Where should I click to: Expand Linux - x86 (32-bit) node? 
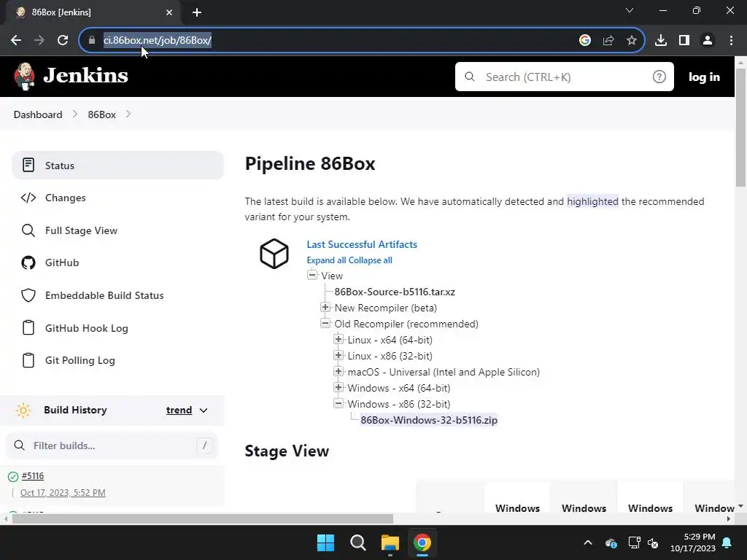pos(338,355)
